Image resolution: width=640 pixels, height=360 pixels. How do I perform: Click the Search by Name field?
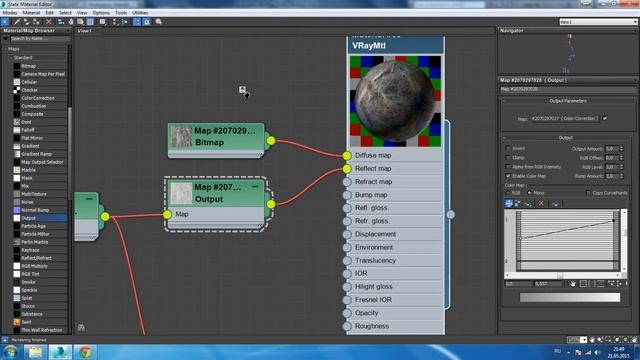coord(40,39)
